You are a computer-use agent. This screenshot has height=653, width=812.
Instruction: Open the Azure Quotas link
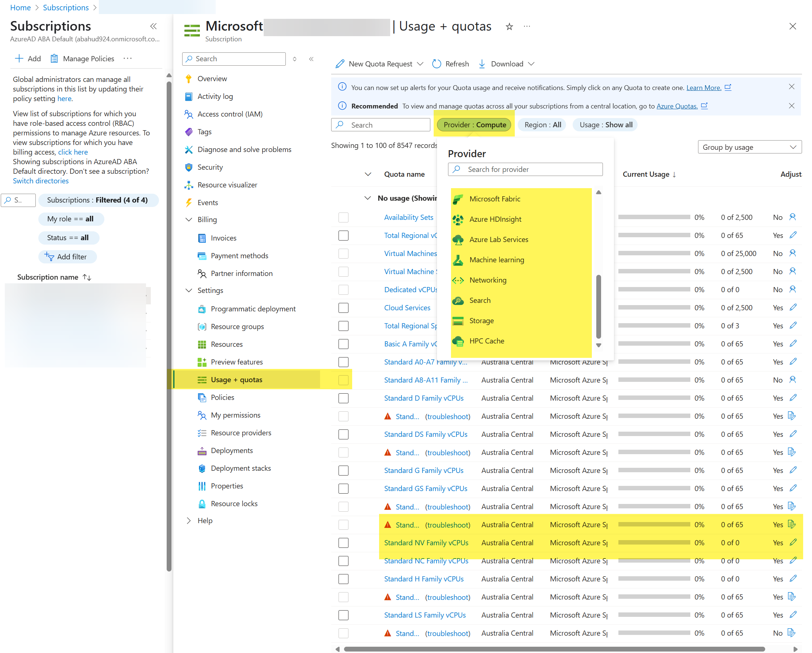(x=677, y=106)
